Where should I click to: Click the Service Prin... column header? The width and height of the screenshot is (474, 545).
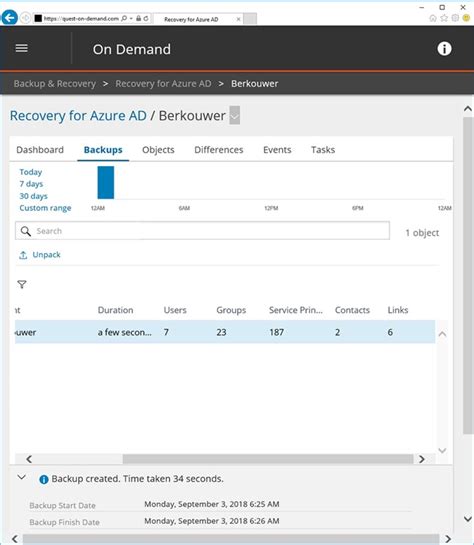296,310
